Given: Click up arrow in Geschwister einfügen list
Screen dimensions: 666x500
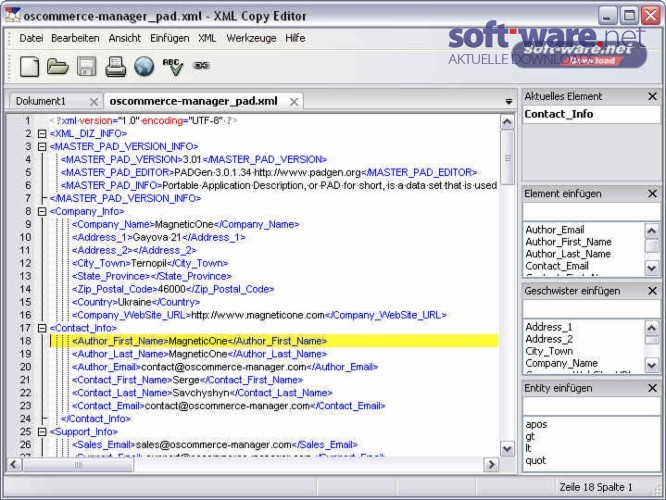Looking at the screenshot, I should [x=652, y=328].
